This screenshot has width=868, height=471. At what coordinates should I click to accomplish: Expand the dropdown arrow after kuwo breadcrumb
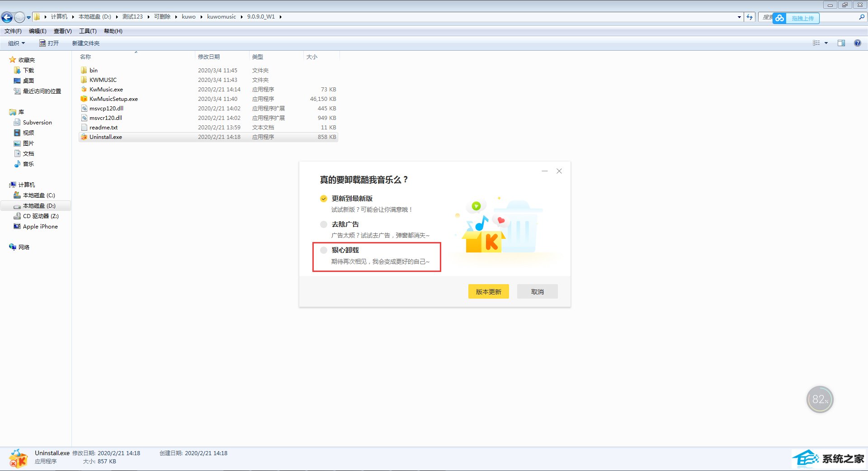click(201, 17)
